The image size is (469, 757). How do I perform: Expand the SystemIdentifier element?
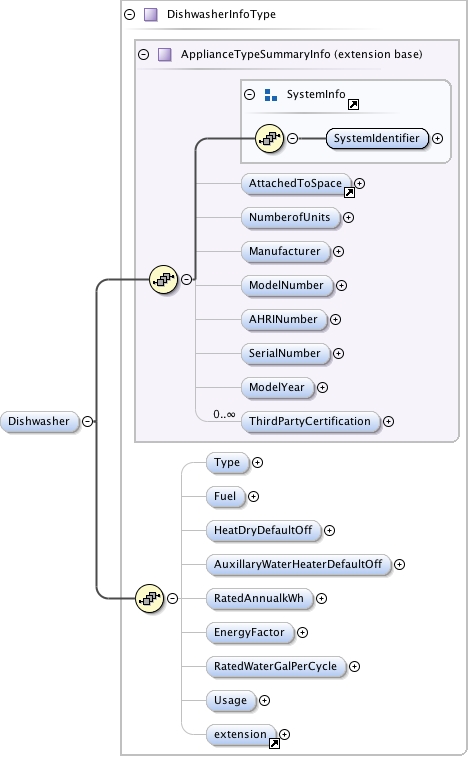437,139
